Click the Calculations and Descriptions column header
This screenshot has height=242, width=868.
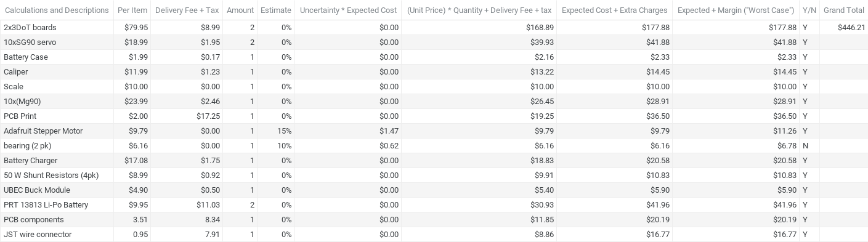tap(57, 10)
